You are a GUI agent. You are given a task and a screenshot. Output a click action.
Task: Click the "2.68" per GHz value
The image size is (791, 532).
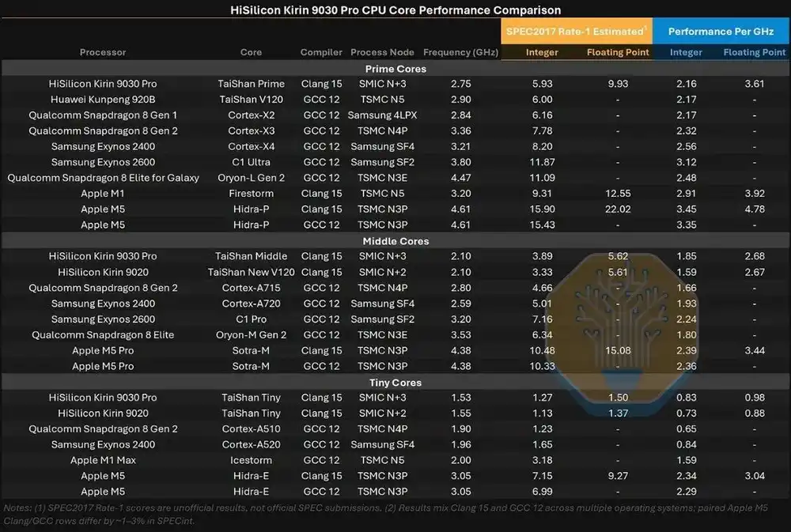tap(755, 256)
